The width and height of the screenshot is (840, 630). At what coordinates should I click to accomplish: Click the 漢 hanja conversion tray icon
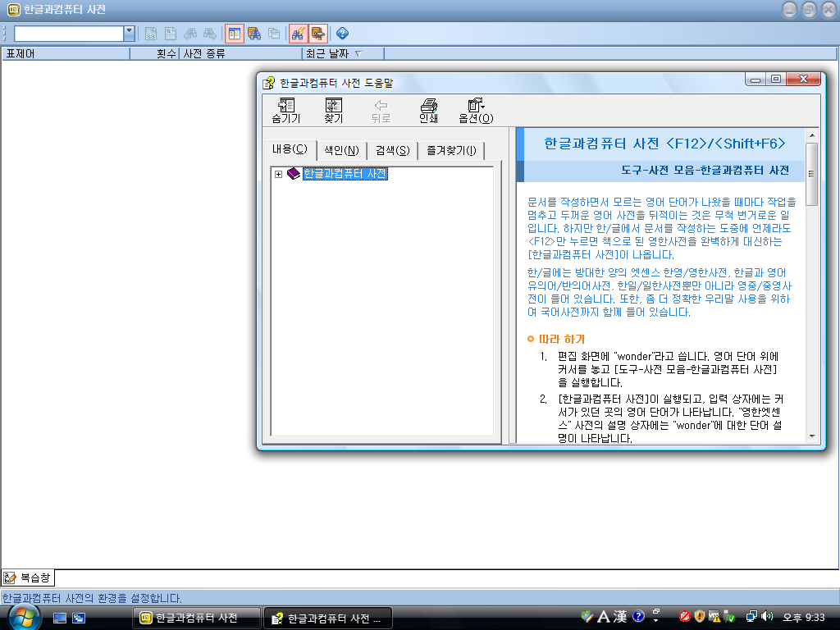(620, 617)
